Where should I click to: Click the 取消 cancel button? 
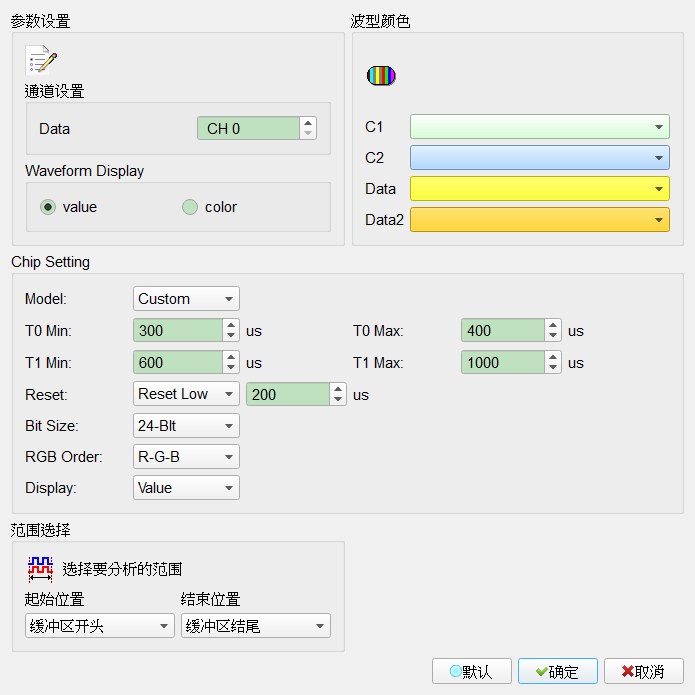pyautogui.click(x=644, y=672)
